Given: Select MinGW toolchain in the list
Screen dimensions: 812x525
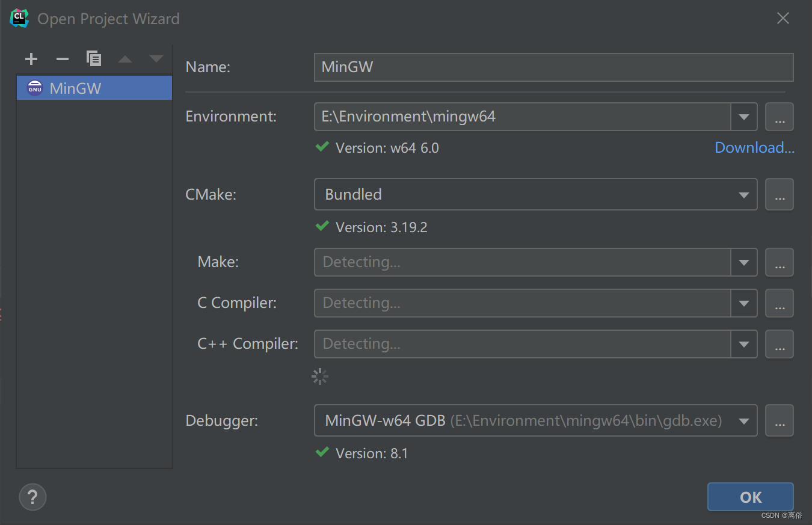Looking at the screenshot, I should [94, 88].
